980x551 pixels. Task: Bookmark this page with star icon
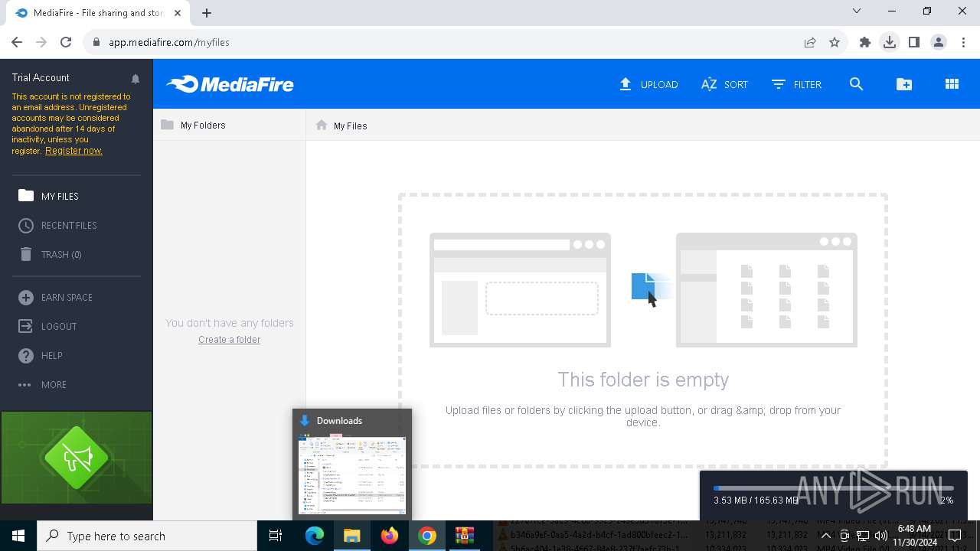[x=835, y=42]
